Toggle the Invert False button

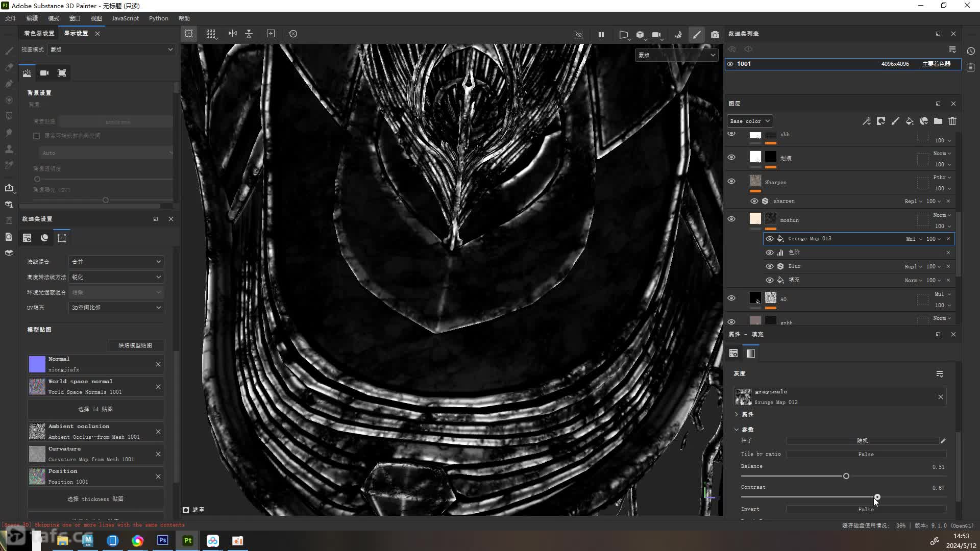point(866,509)
